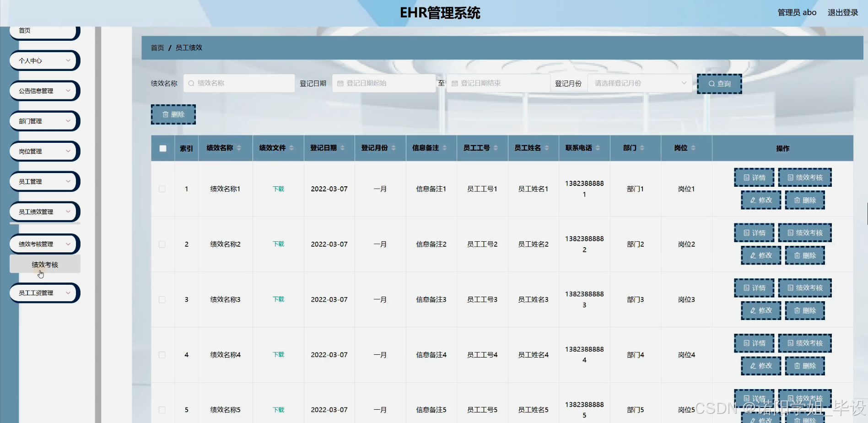This screenshot has height=423, width=868.
Task: Click the search icon inside 绩效名称 input
Action: (191, 83)
